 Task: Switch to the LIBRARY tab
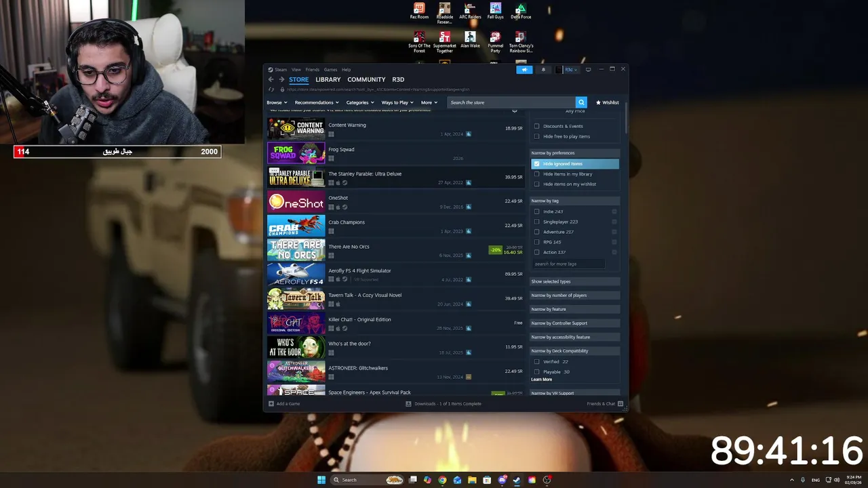[x=328, y=79]
